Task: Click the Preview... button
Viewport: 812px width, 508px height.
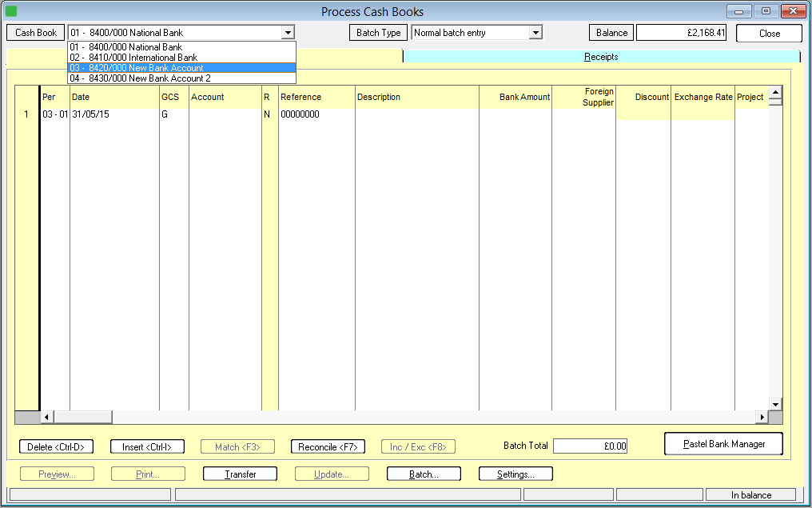Action: [x=57, y=474]
